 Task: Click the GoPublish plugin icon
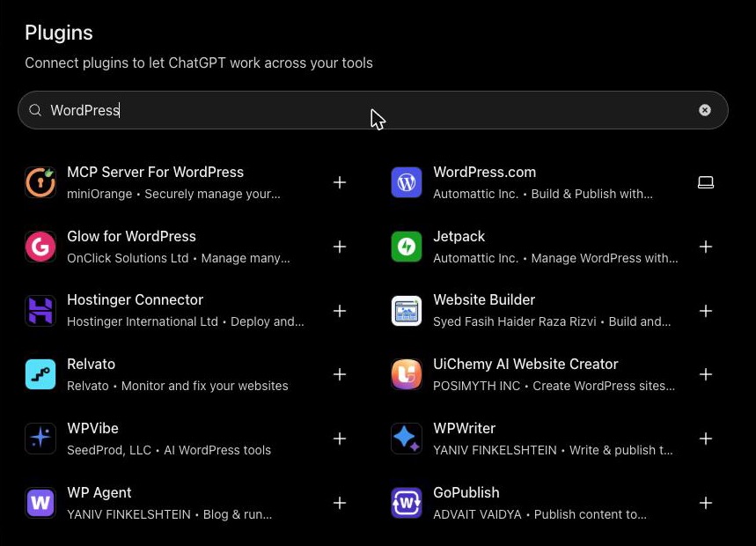click(x=407, y=503)
